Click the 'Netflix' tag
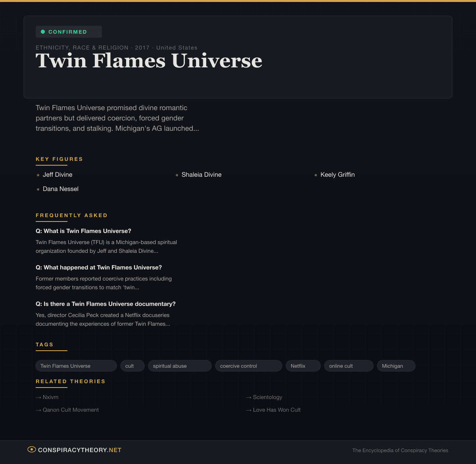 [303, 366]
